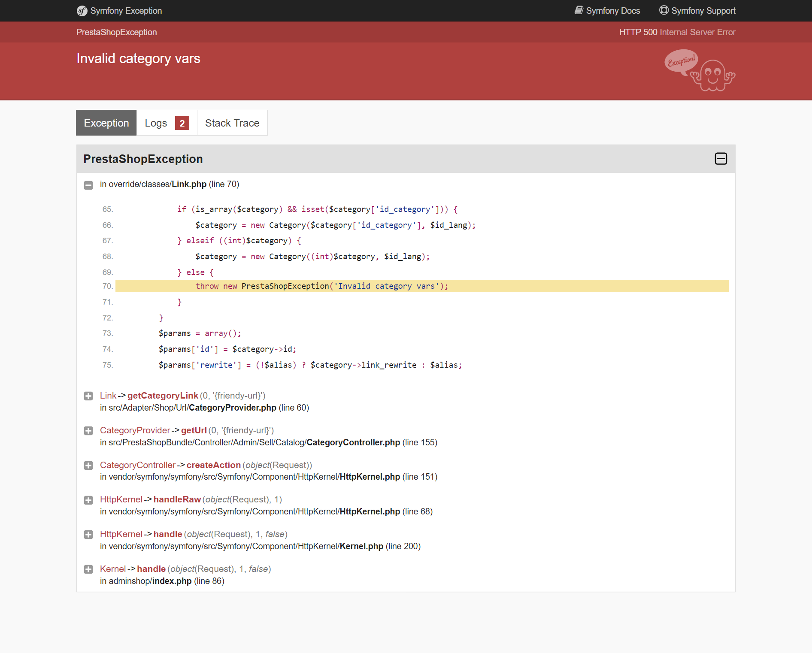Collapse the PrestaShopException block with minus icon

[721, 159]
